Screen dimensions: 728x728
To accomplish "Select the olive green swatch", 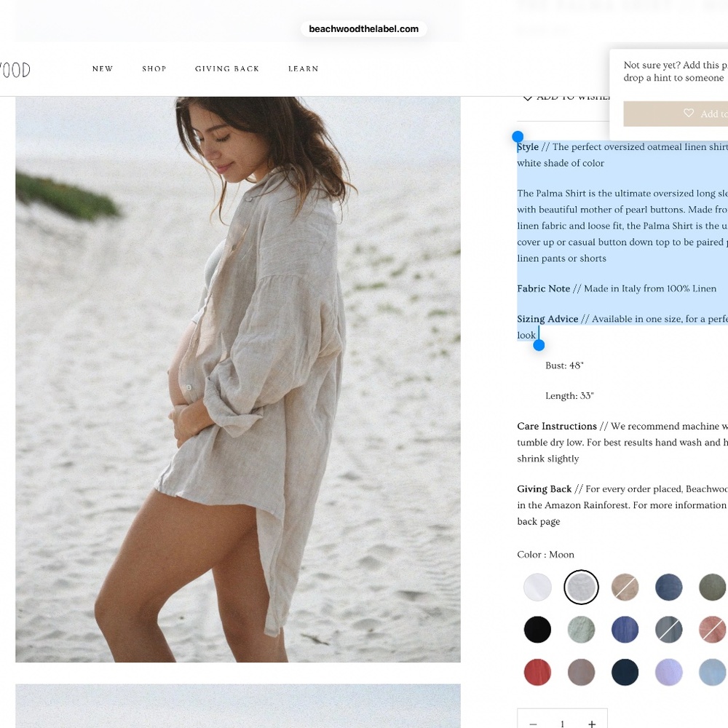I will [x=712, y=587].
